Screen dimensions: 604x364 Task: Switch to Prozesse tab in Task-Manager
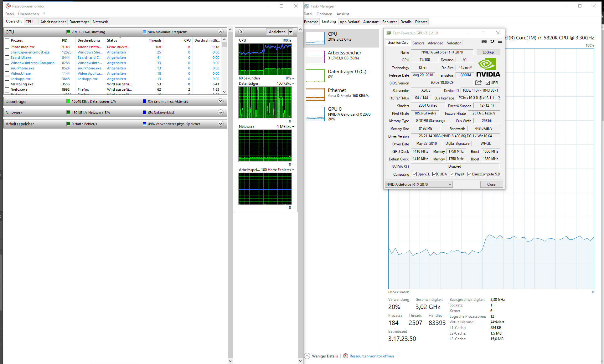click(311, 22)
